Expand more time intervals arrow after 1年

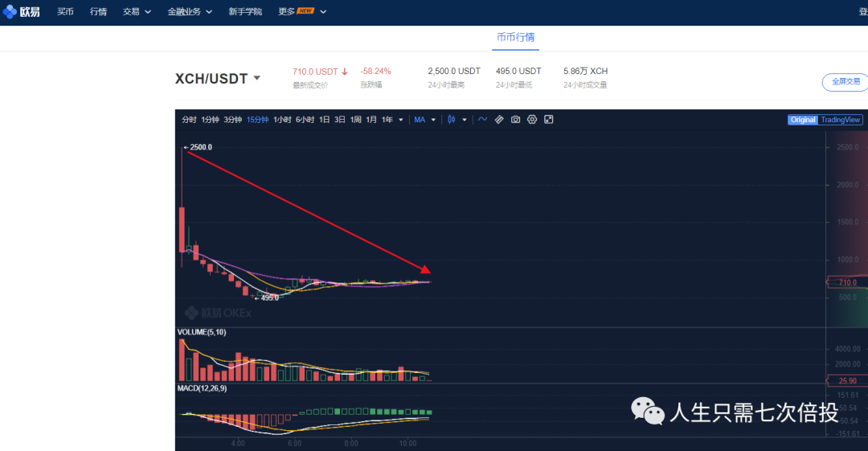[401, 121]
